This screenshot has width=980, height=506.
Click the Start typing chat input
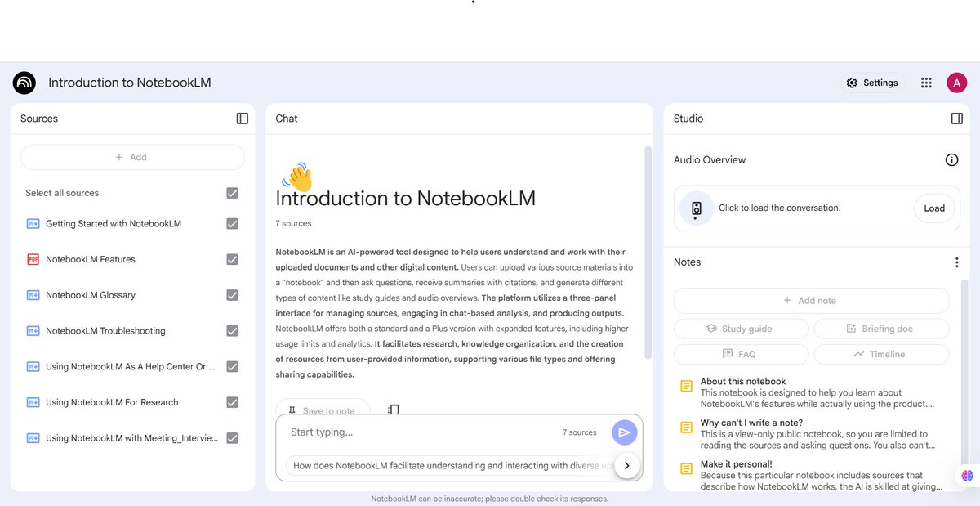pos(421,432)
